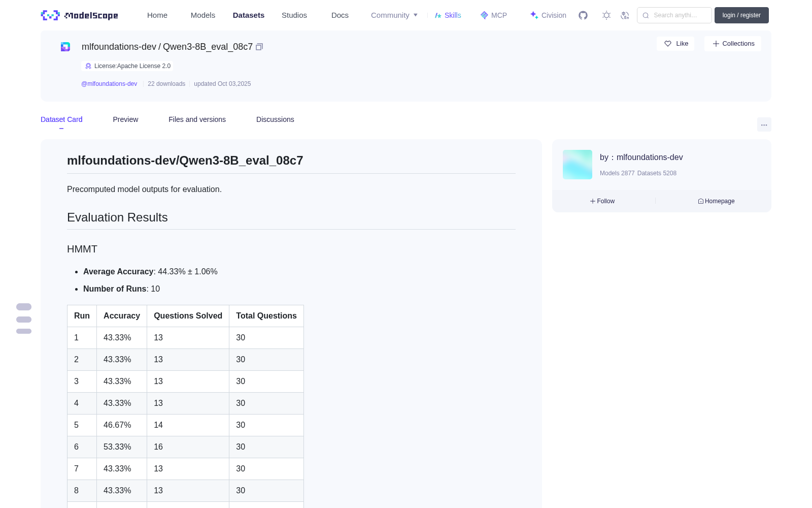812x508 pixels.
Task: Click the updated Oct 03,2025 text
Action: point(222,84)
